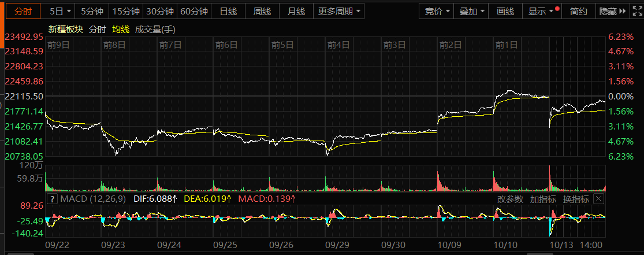Screen dimensions: 644x255
Task: Select the 60分钟 period tab
Action: (194, 11)
